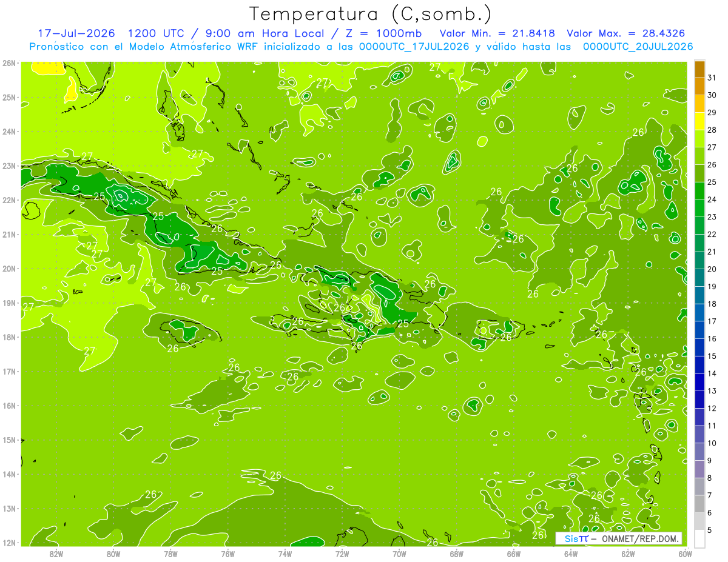Click the 22N latitude axis label
Screen dimensions: 728x562
coord(8,200)
